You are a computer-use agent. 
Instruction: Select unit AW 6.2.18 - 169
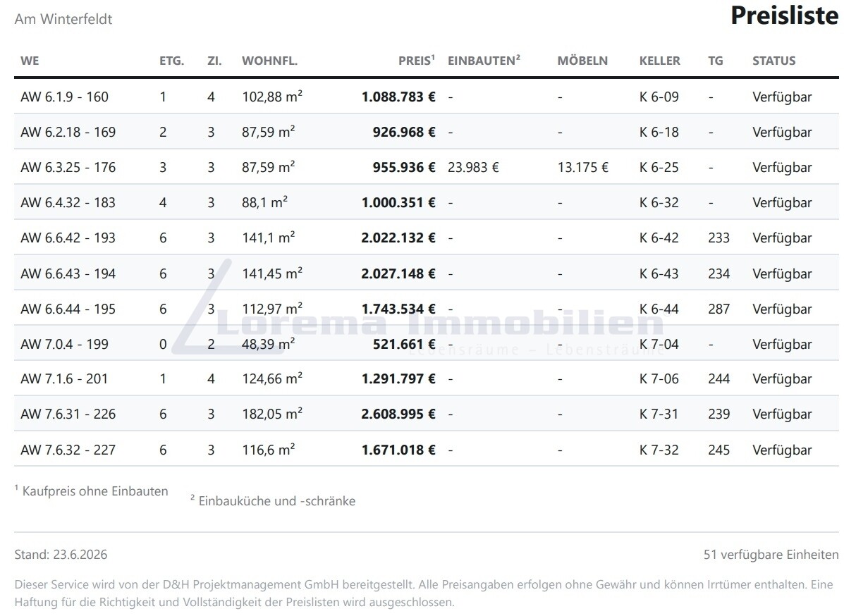(x=68, y=133)
